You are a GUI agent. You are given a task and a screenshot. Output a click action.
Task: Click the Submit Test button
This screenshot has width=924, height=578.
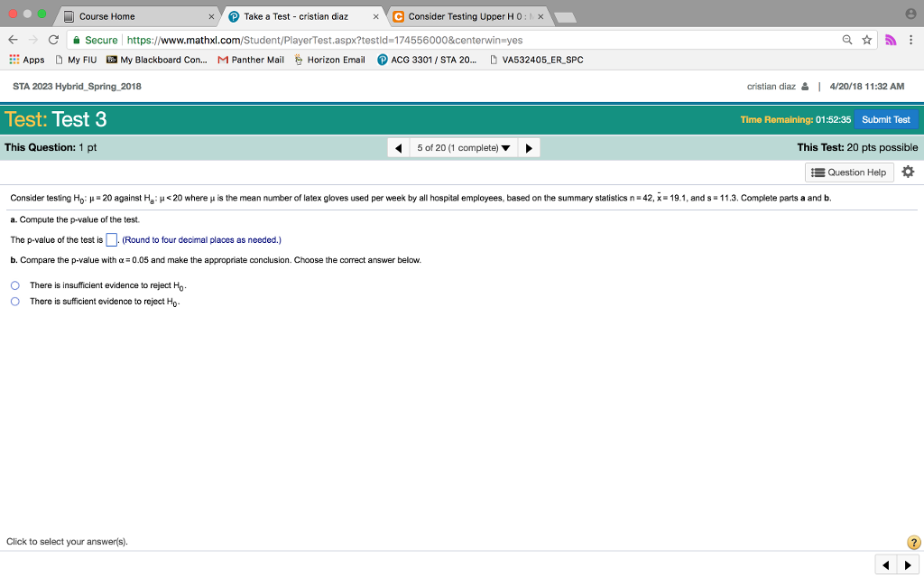(x=886, y=120)
